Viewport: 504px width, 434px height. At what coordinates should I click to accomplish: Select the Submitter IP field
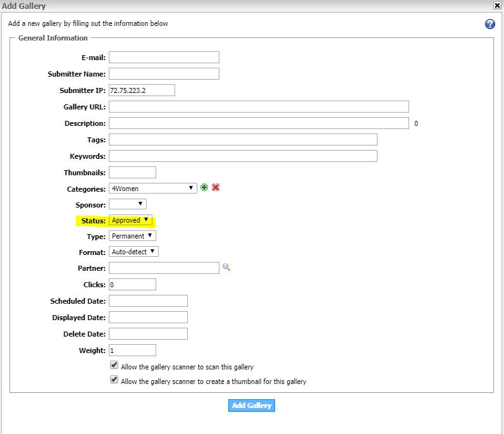click(x=142, y=90)
